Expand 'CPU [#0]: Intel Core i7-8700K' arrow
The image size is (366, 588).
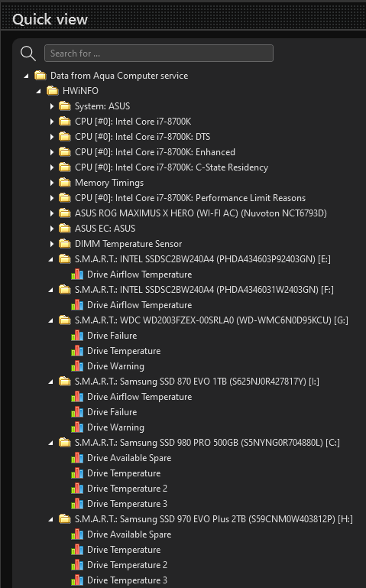point(52,122)
